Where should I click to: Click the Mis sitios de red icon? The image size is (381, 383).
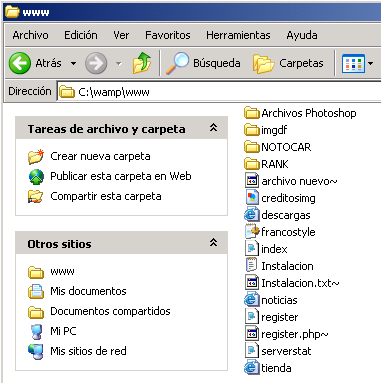[x=36, y=351]
